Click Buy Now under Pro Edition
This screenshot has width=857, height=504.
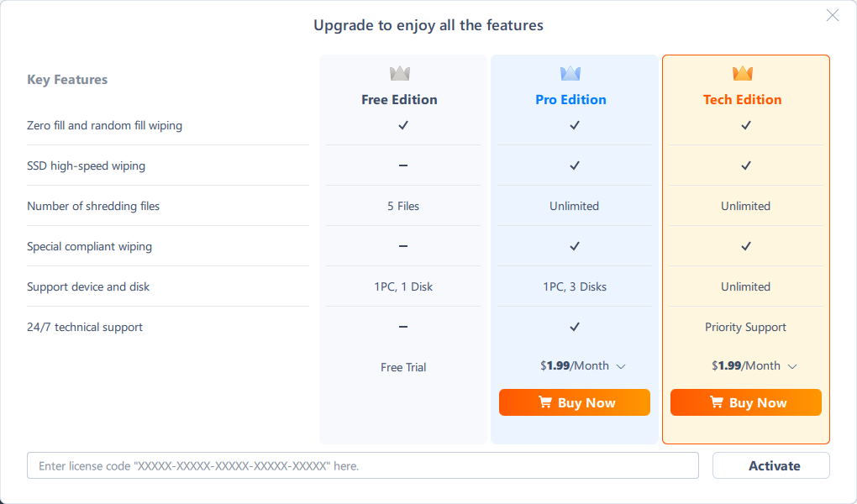click(575, 402)
